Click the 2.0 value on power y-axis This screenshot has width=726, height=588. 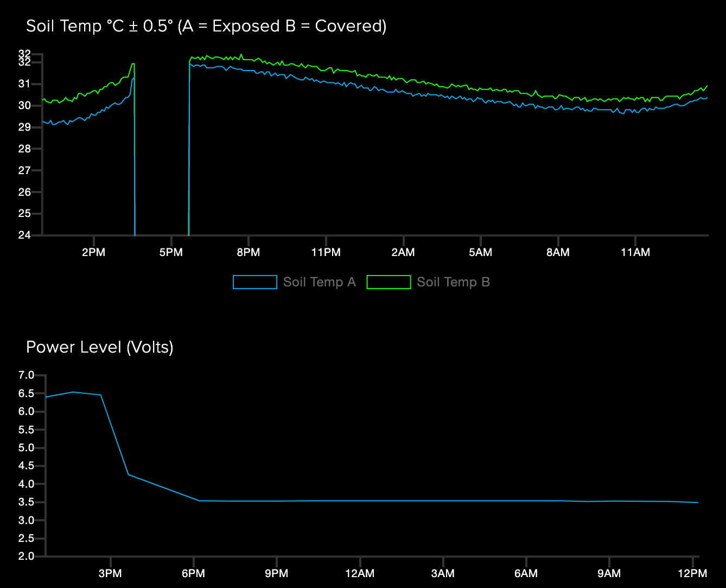click(26, 556)
